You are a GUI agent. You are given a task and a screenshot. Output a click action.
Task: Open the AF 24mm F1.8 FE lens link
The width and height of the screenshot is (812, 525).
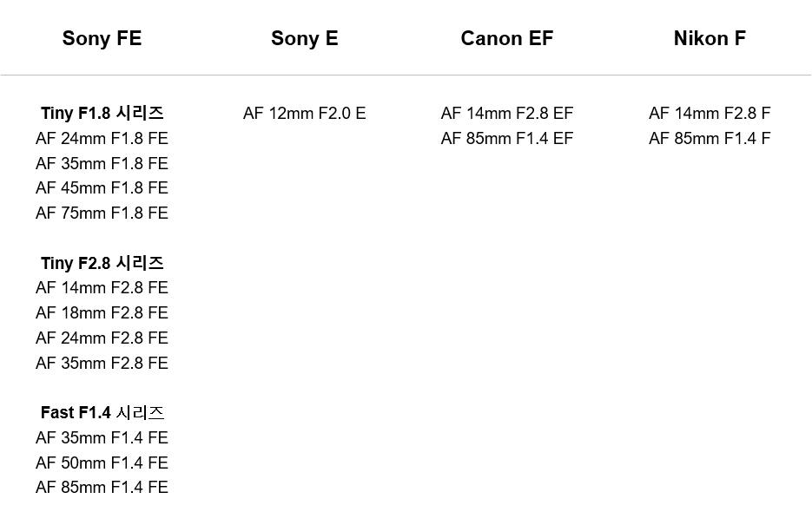click(102, 139)
